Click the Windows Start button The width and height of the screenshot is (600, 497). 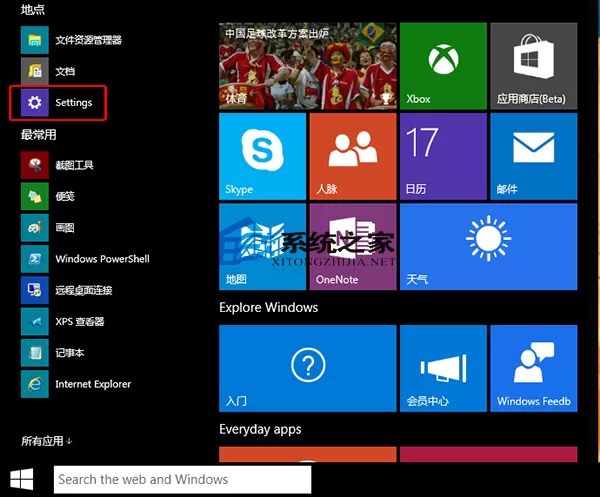[x=21, y=479]
